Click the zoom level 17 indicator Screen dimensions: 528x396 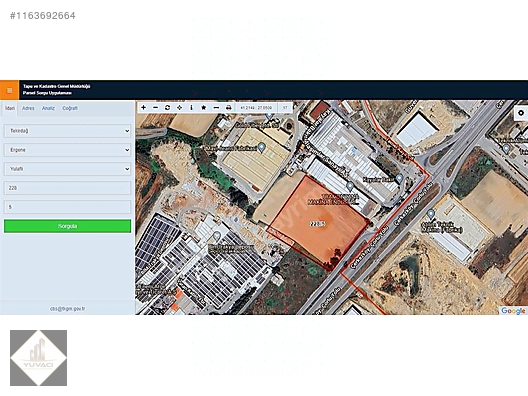285,108
